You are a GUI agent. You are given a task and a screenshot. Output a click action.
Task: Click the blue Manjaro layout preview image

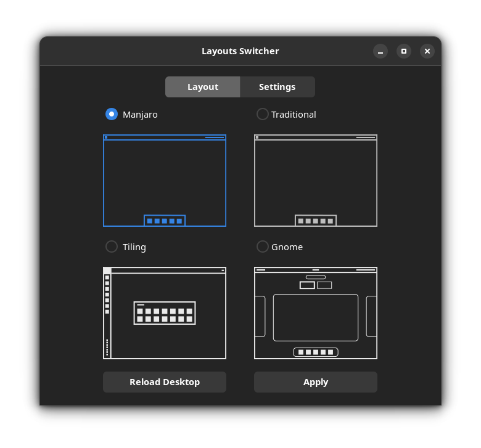[165, 181]
